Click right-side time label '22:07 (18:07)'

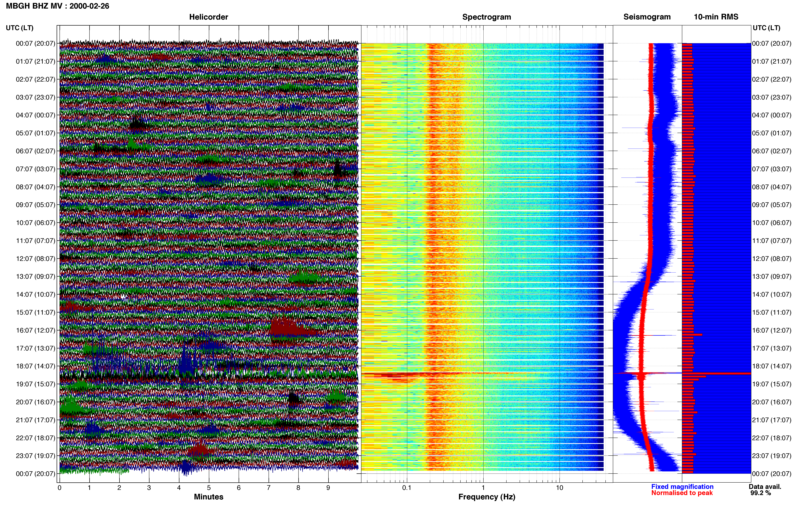[772, 438]
